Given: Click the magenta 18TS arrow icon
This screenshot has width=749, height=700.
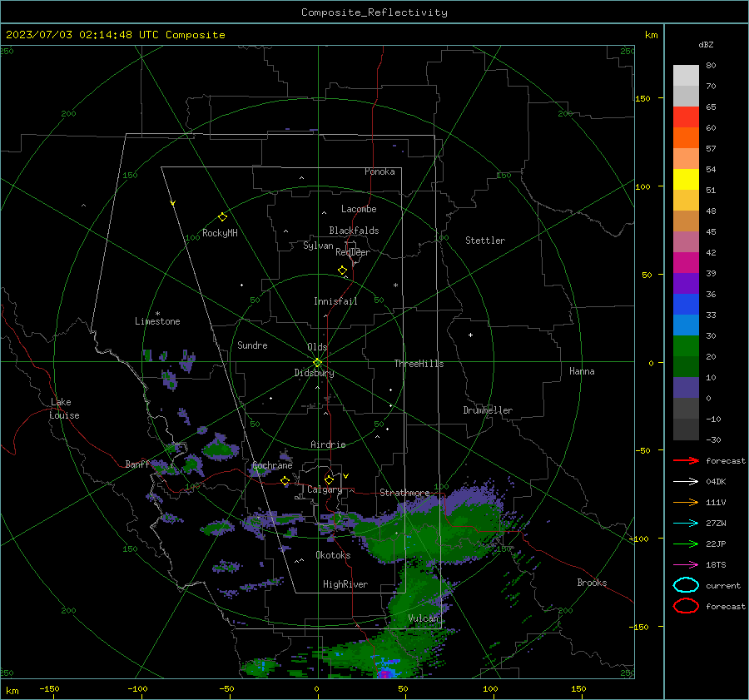Looking at the screenshot, I should pyautogui.click(x=686, y=565).
